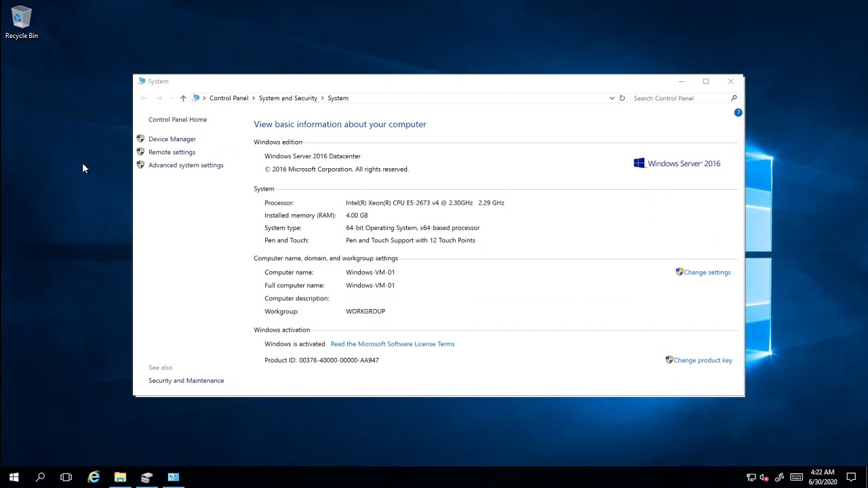Click the System window title icon

(x=142, y=81)
